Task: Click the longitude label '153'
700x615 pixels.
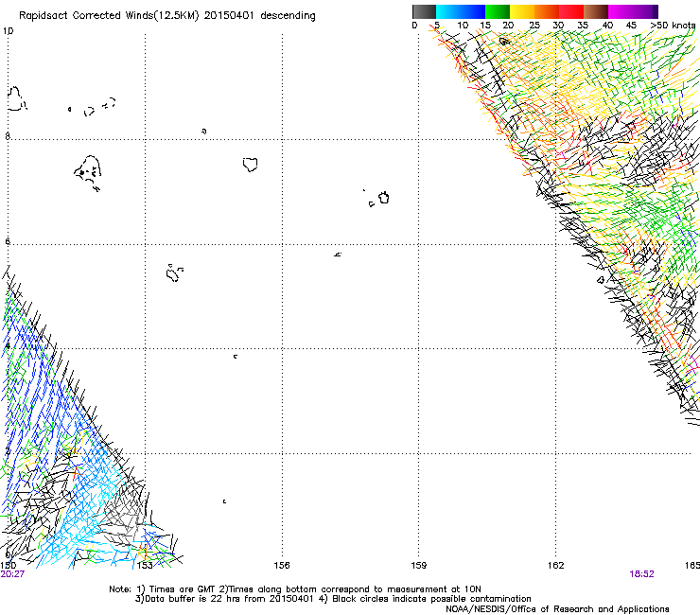Action: 145,566
